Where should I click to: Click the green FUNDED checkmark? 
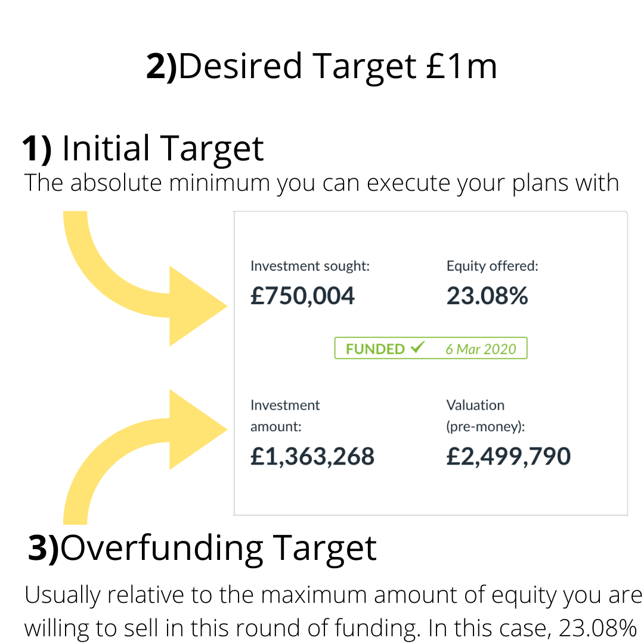[417, 348]
